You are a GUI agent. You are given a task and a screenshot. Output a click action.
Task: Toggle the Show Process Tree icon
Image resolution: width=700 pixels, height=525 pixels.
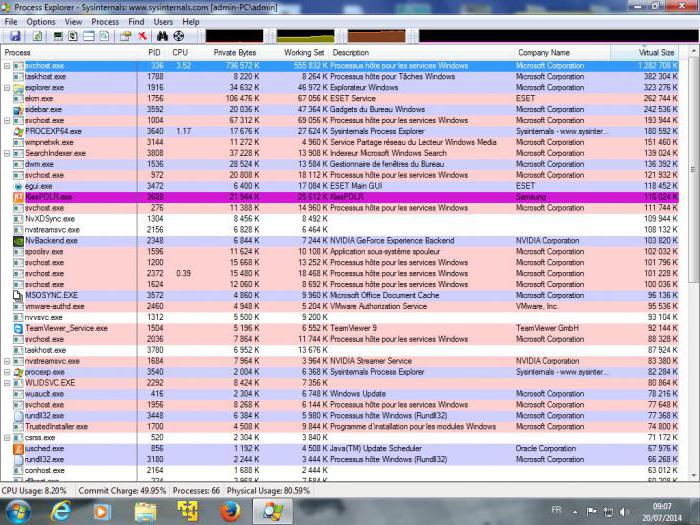[x=74, y=36]
